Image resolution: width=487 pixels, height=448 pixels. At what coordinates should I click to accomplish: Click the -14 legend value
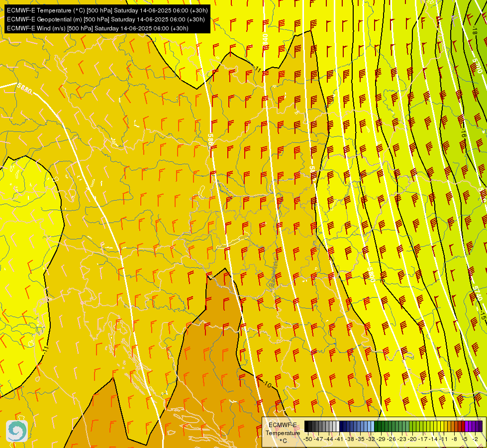tap(433, 439)
